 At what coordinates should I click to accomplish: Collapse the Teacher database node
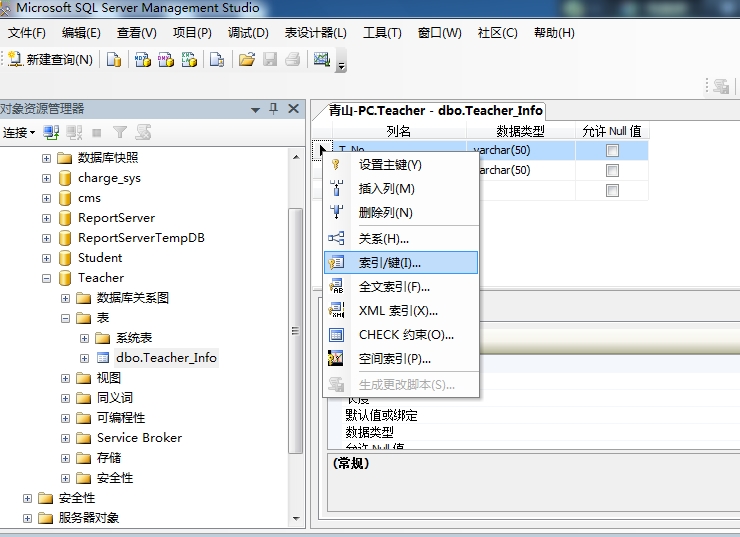point(46,278)
